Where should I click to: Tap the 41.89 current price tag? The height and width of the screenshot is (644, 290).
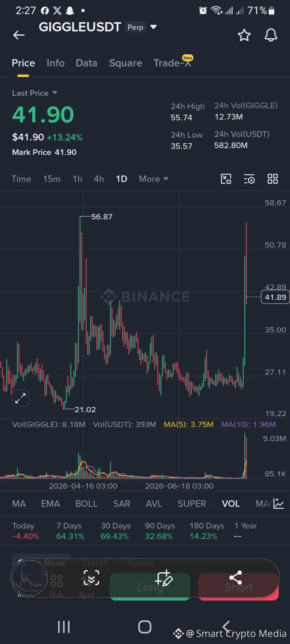tap(275, 297)
